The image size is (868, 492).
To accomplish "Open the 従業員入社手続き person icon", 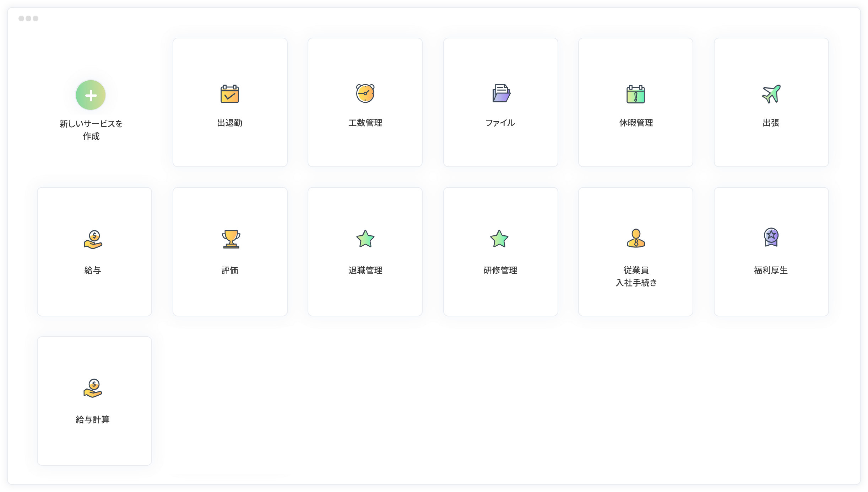I will [x=636, y=238].
